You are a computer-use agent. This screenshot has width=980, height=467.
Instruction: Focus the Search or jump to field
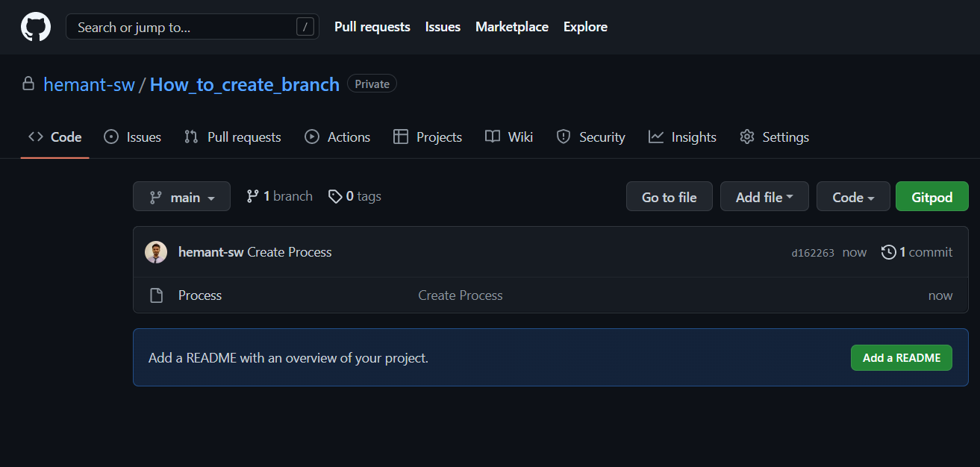pyautogui.click(x=192, y=27)
